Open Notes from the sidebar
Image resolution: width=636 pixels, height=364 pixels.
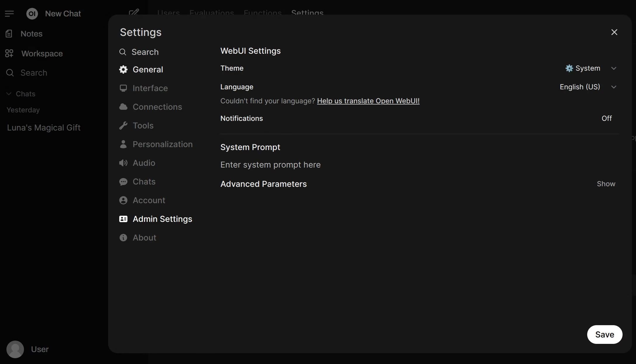pyautogui.click(x=32, y=34)
